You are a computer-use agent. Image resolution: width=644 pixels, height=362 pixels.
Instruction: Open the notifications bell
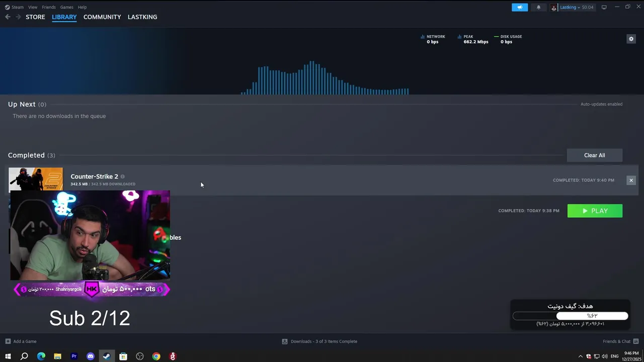click(x=539, y=7)
